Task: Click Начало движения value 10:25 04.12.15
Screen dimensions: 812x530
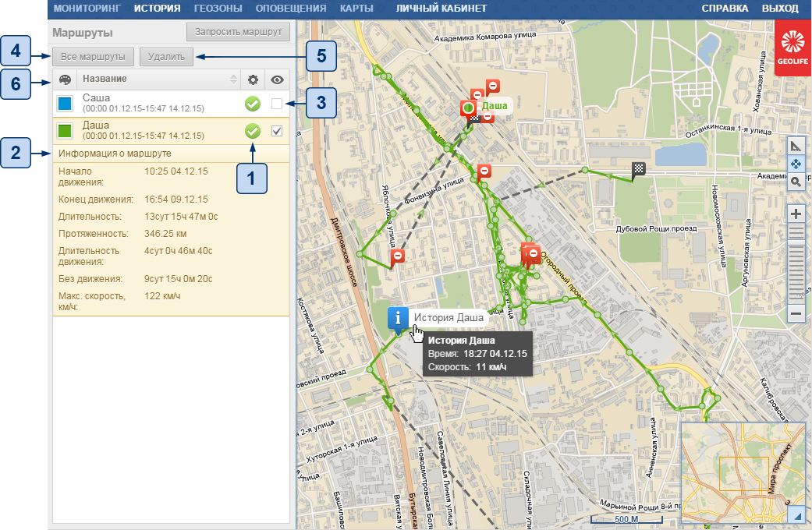Action: 176,171
